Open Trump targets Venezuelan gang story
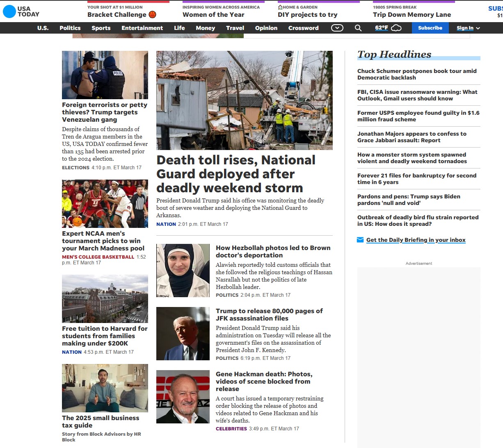The height and width of the screenshot is (448, 503). pyautogui.click(x=105, y=112)
